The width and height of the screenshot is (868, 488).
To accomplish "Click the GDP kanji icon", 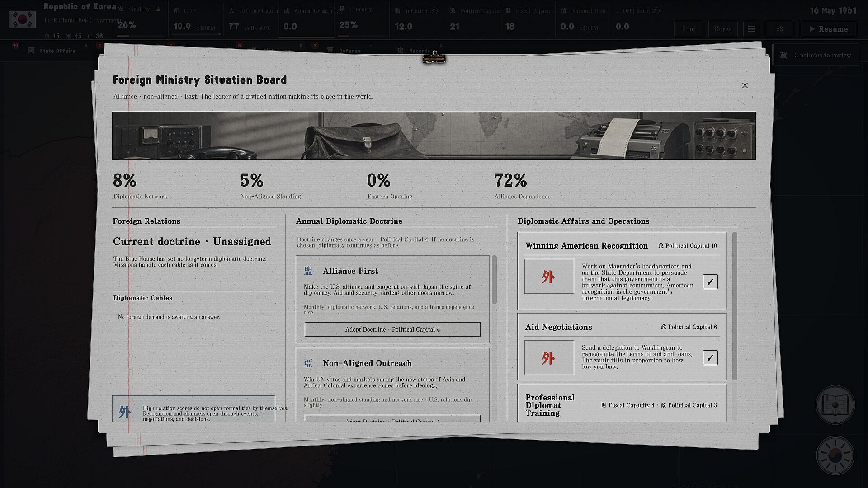I will (176, 11).
